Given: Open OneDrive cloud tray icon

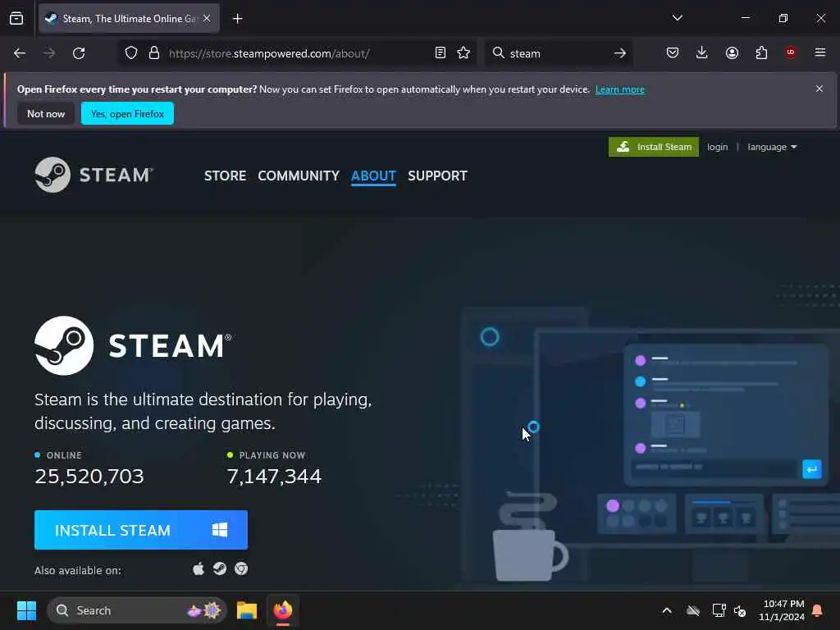Looking at the screenshot, I should pos(692,610).
